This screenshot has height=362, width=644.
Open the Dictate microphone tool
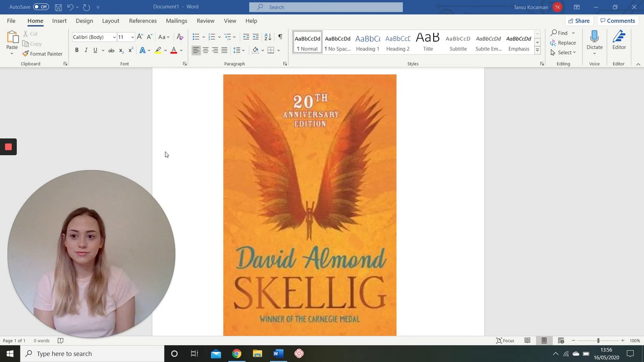[x=594, y=40]
